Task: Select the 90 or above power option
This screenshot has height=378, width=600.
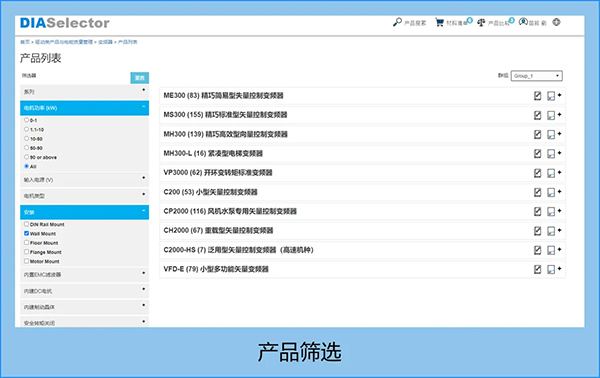Action: pos(26,157)
